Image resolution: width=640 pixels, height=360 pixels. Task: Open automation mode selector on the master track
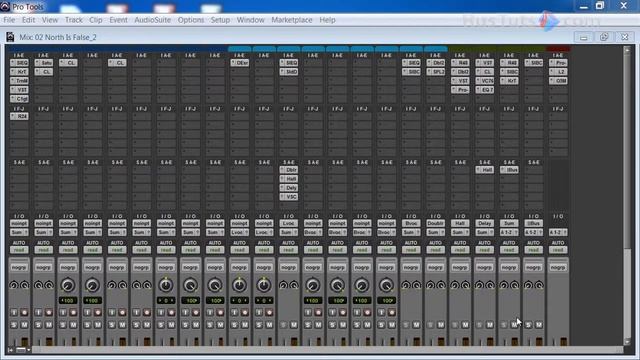(x=558, y=250)
